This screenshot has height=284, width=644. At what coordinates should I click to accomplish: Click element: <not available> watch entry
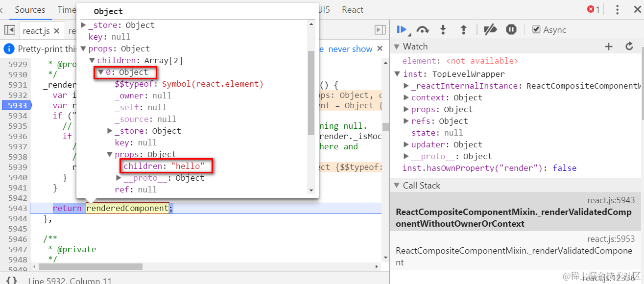pos(460,61)
